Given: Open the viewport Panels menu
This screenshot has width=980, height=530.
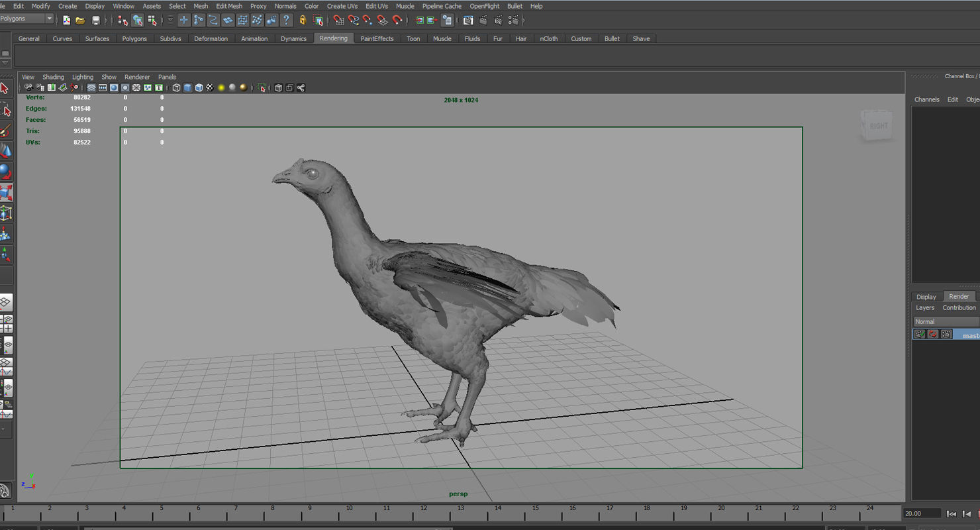Looking at the screenshot, I should click(167, 77).
